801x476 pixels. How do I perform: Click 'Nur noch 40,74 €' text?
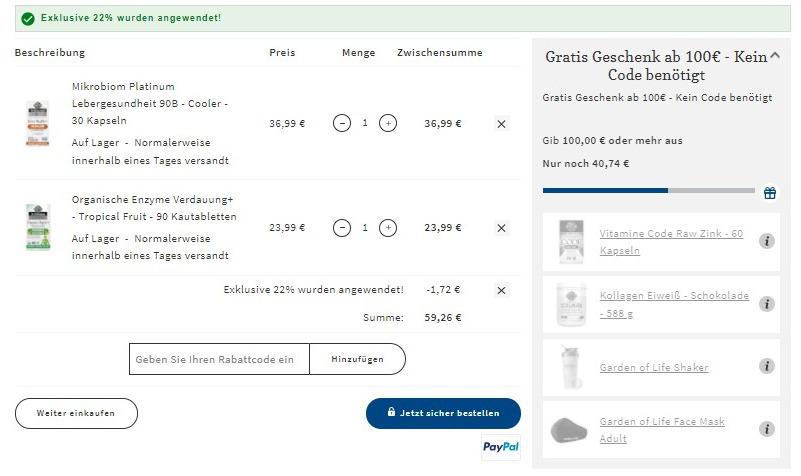[x=585, y=163]
